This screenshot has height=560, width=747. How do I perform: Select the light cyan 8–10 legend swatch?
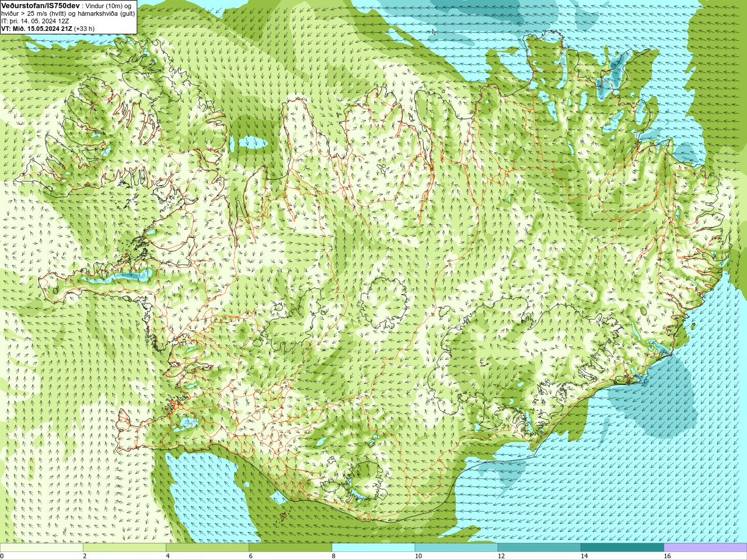coord(373,548)
